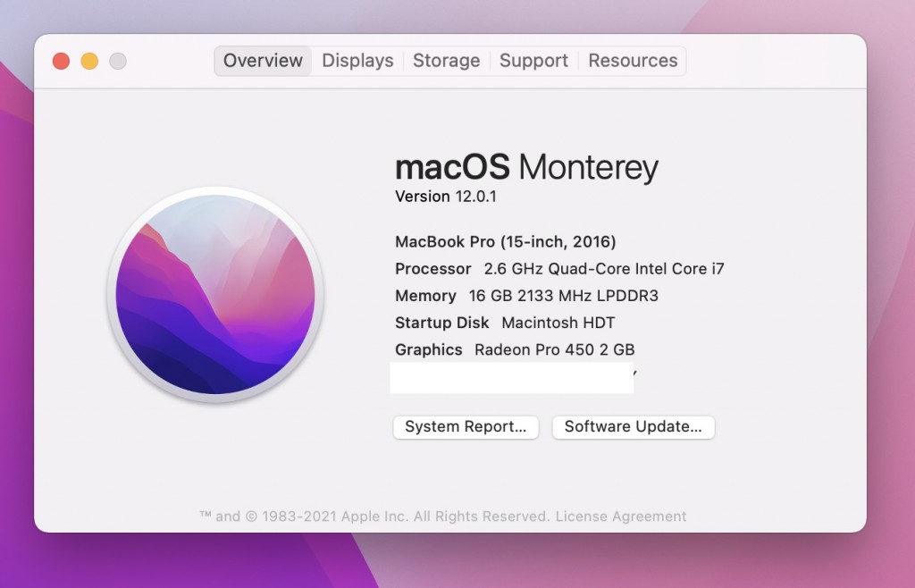Image resolution: width=915 pixels, height=588 pixels.
Task: Click processor value 2.6 GHz Quad-Core Intel Core i7
Action: (x=604, y=269)
